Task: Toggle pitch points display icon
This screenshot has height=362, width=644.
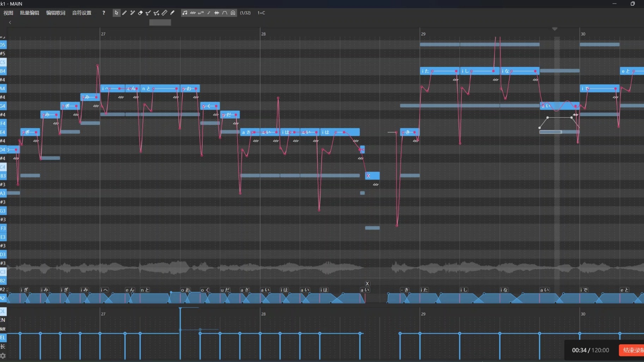Action: [x=201, y=13]
